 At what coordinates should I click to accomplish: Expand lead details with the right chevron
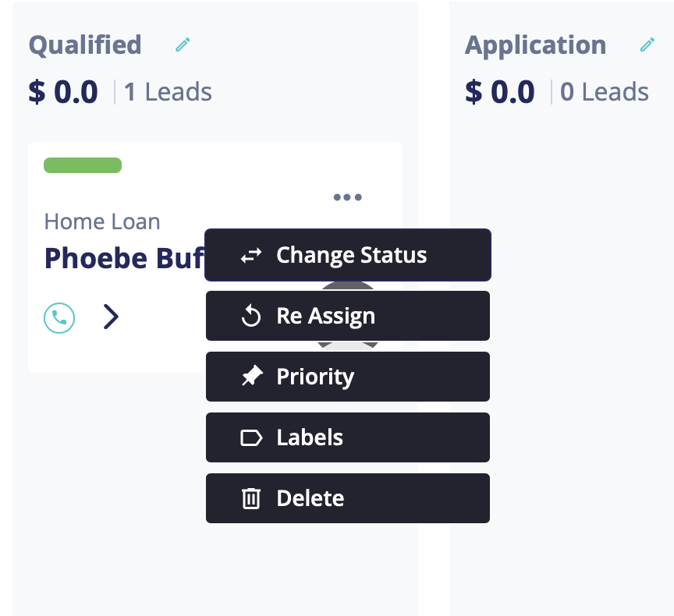111,317
